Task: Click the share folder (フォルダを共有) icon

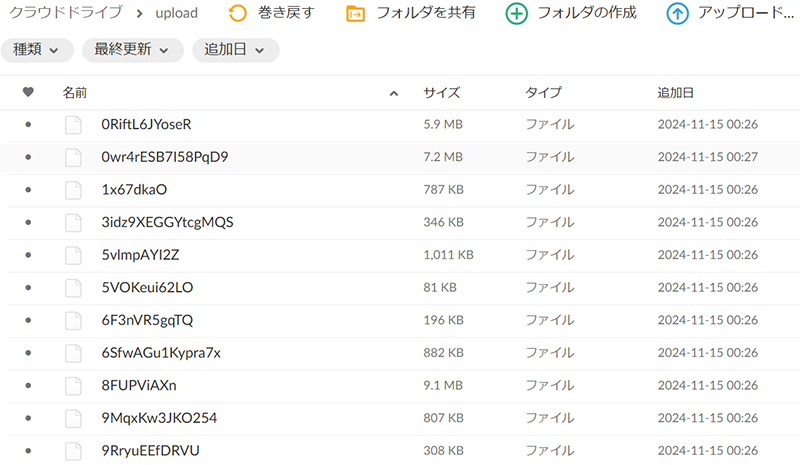Action: click(x=355, y=14)
